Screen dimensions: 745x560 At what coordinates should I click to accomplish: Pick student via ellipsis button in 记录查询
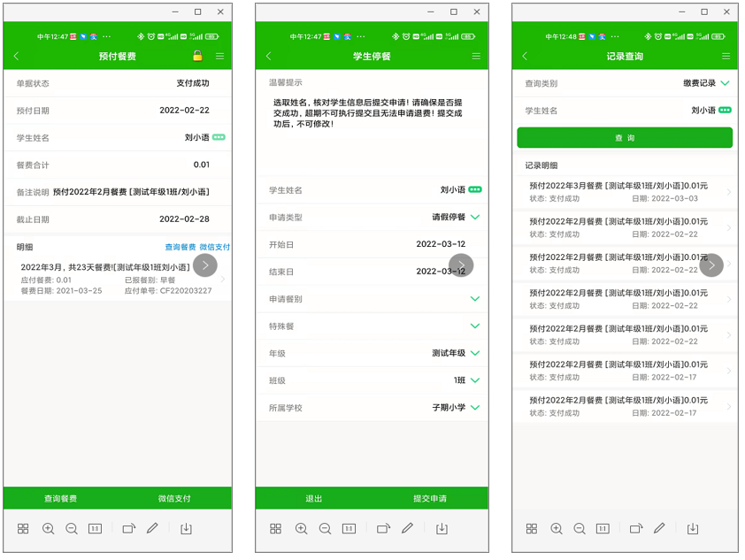pos(725,111)
